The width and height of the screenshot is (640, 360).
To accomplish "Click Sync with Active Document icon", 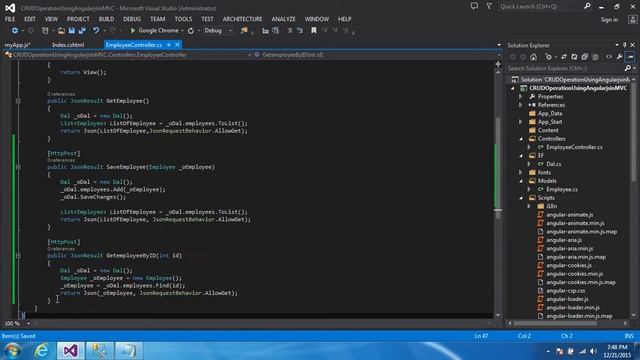I will (x=564, y=57).
